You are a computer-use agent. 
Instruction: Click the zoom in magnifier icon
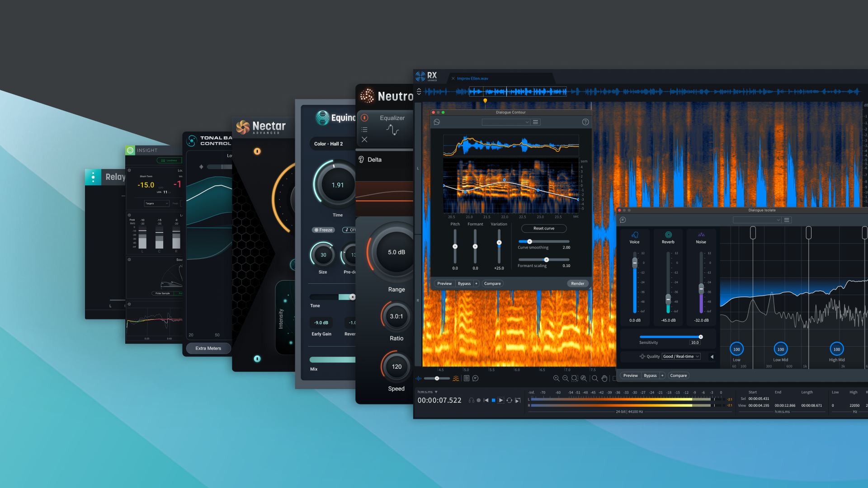tap(556, 379)
